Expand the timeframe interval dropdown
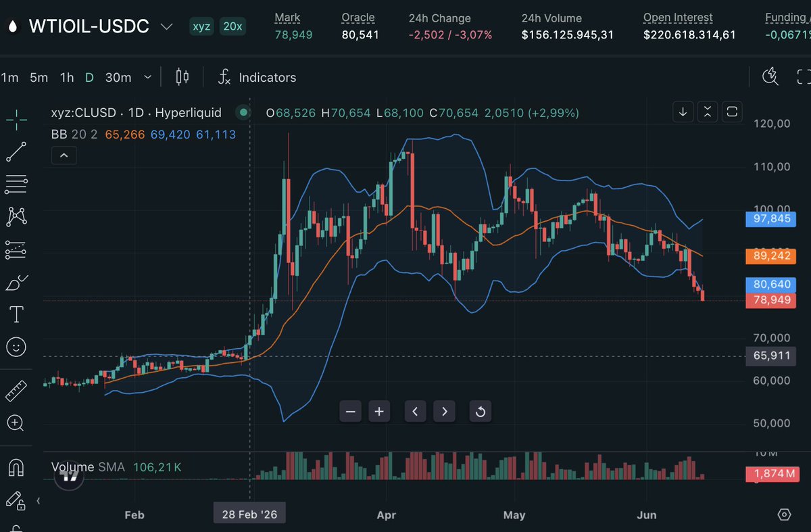811x532 pixels. click(x=148, y=77)
